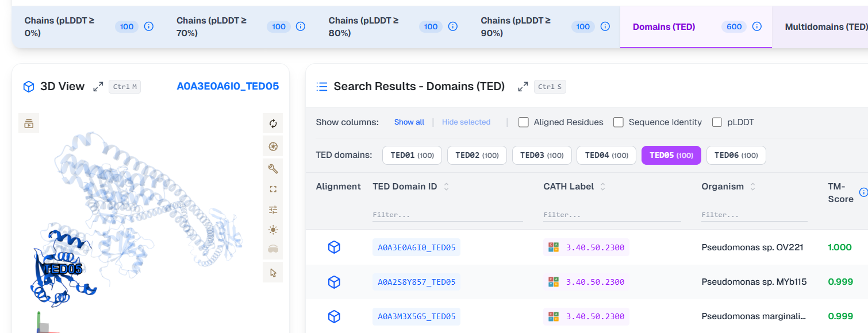868x333 pixels.
Task: Open A0A3M3X5G5_TED05 domain ID link
Action: click(x=416, y=316)
